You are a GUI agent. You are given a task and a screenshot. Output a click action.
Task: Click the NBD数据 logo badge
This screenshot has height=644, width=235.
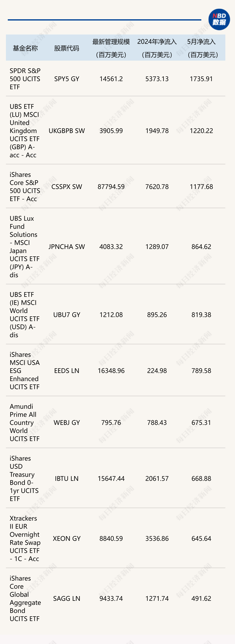219,19
